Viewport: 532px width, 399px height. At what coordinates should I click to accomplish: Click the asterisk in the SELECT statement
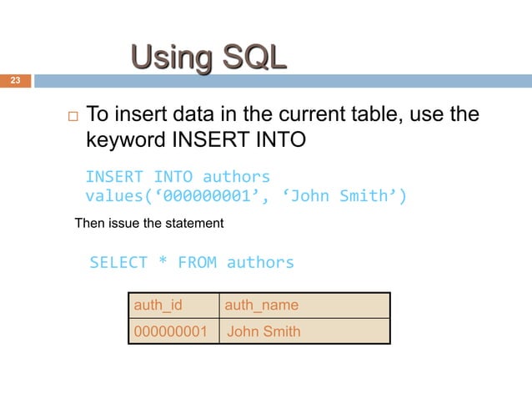pyautogui.click(x=163, y=261)
